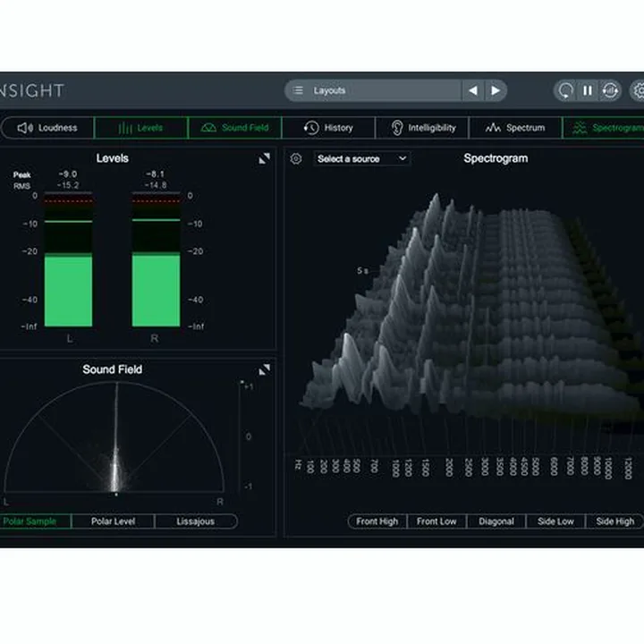Toggle the Loudness module tab
This screenshot has width=644, height=644.
point(47,128)
